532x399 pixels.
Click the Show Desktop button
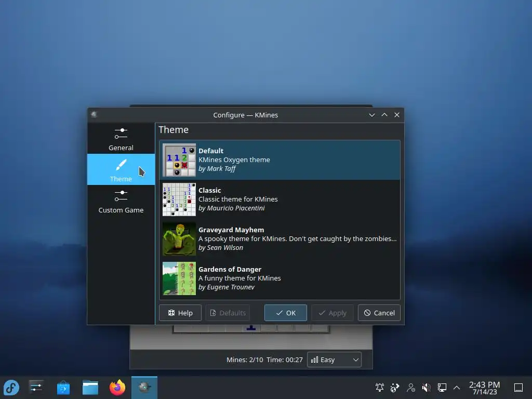coord(518,388)
